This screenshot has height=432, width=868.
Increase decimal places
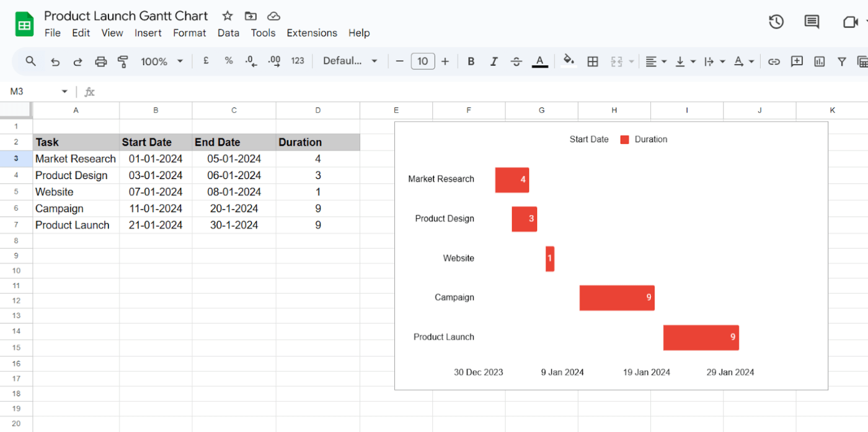(274, 61)
